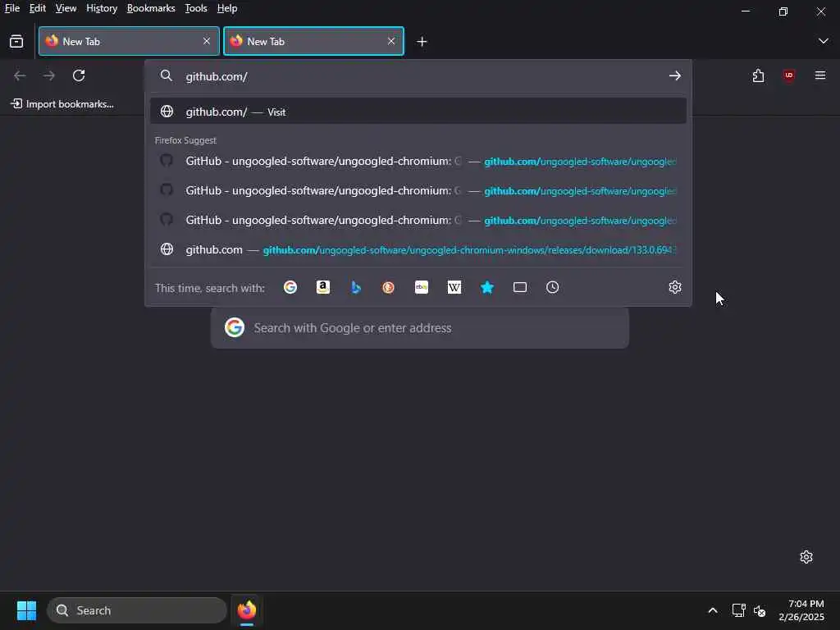Close the first New Tab
The image size is (840, 630).
(207, 41)
